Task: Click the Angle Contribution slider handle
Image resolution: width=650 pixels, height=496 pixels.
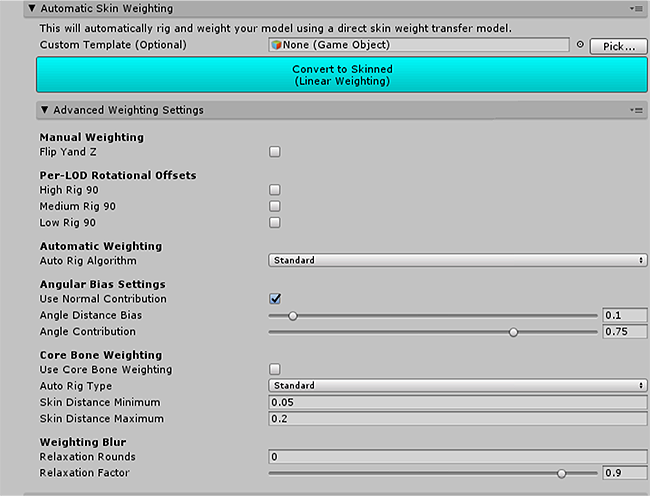Action: click(513, 332)
